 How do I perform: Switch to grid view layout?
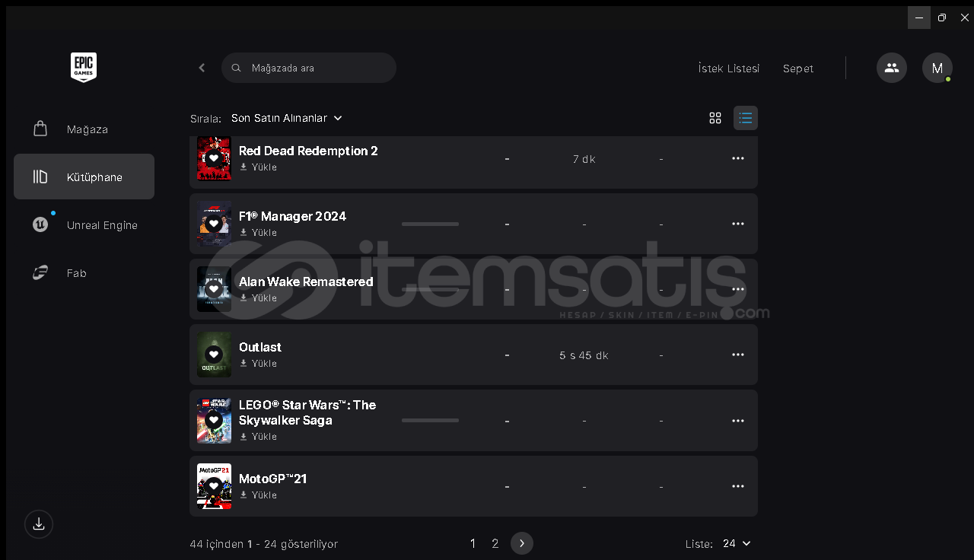coord(715,118)
